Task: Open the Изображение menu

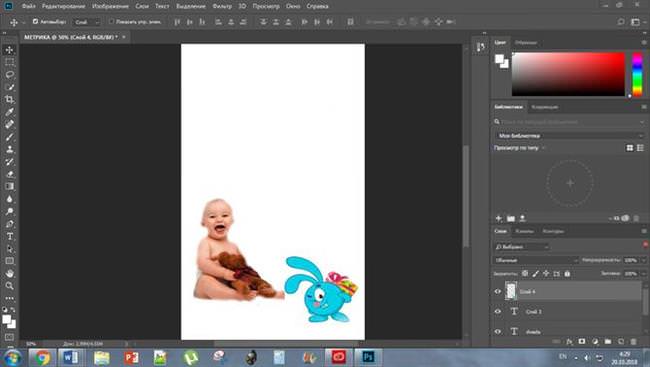Action: coord(110,6)
